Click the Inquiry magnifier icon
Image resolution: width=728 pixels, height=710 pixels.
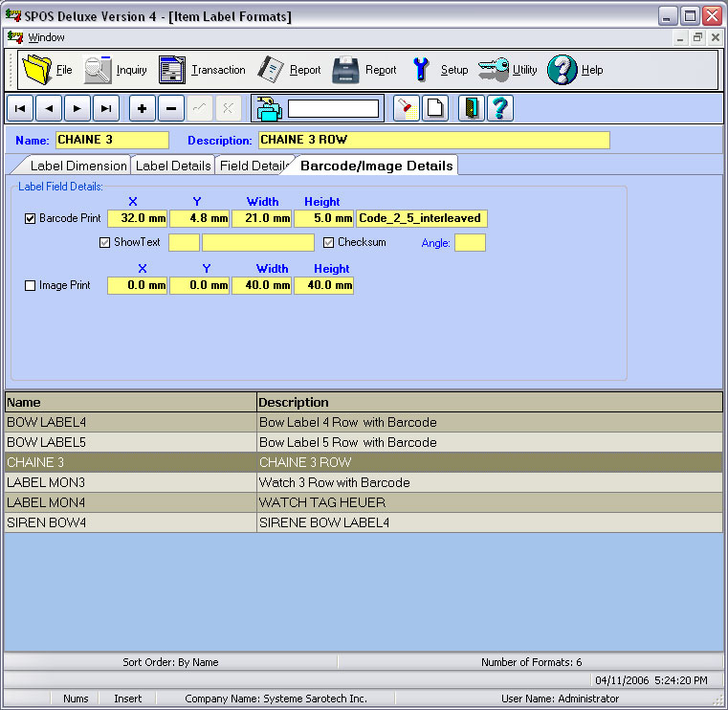click(98, 70)
